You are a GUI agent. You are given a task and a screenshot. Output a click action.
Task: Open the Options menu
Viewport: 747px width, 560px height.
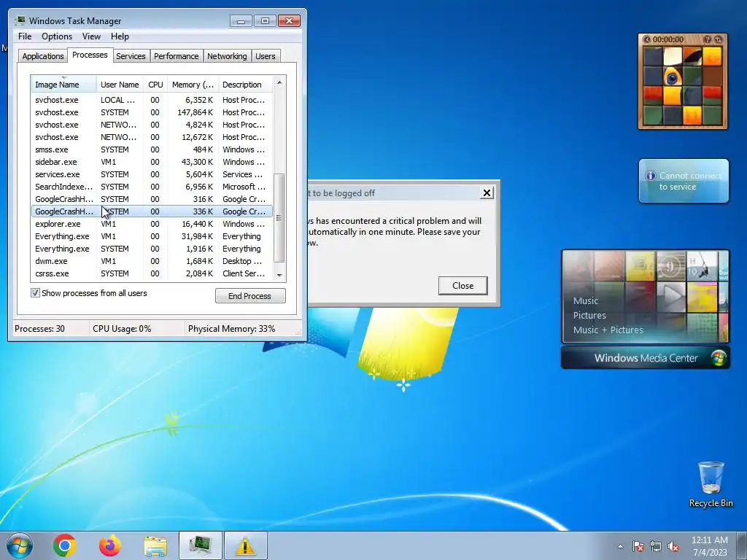point(57,36)
